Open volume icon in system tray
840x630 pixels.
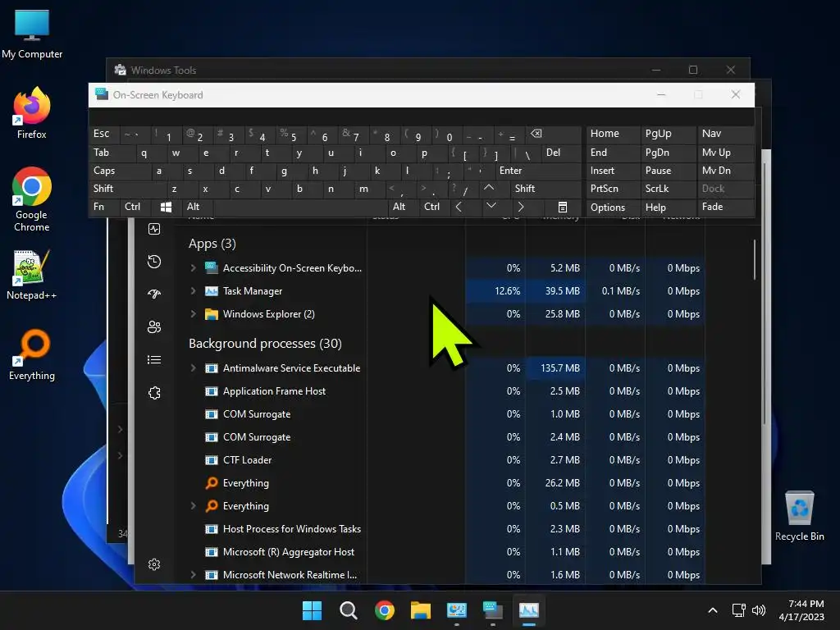tap(759, 610)
